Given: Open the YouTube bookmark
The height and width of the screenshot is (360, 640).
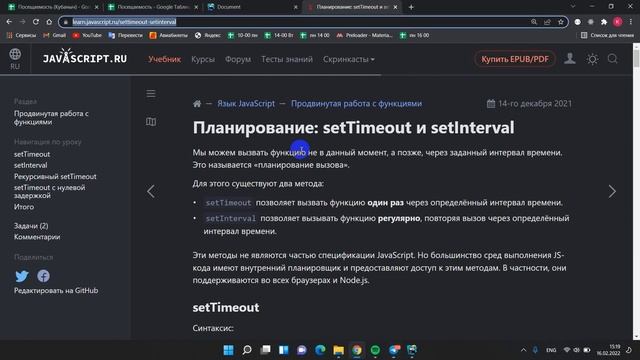Looking at the screenshot, I should coord(87,36).
